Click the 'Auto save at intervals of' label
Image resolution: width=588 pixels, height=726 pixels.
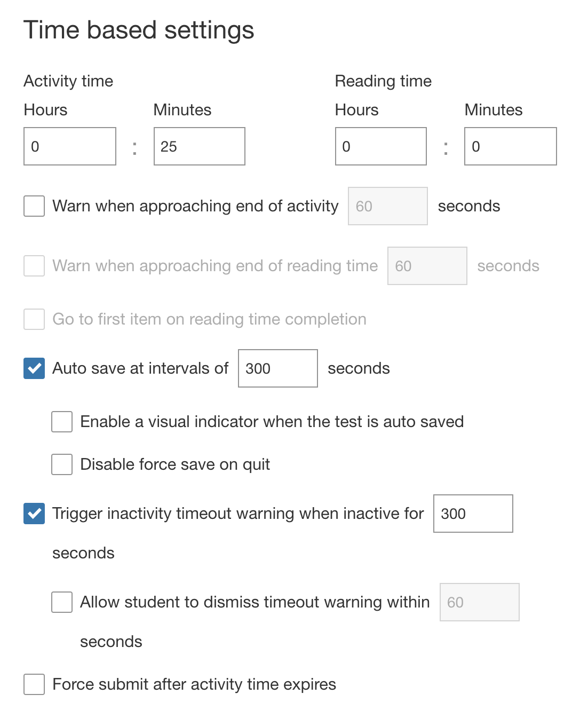tap(140, 368)
